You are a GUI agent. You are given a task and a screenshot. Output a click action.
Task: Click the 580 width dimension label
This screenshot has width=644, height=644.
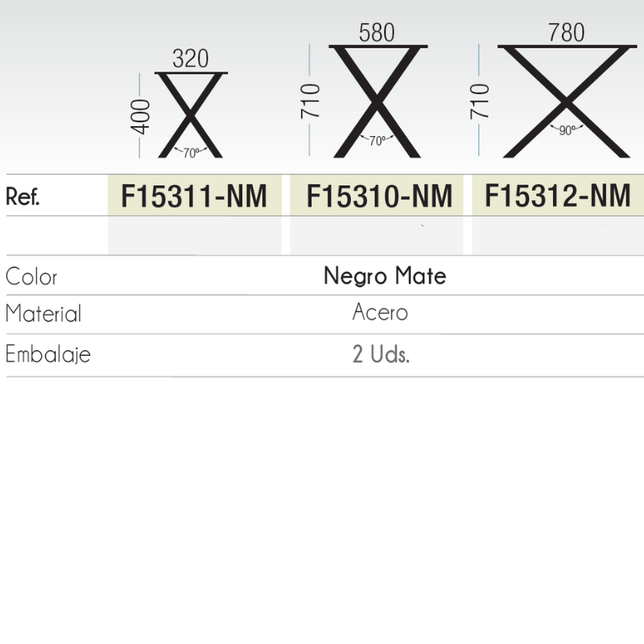[x=377, y=33]
